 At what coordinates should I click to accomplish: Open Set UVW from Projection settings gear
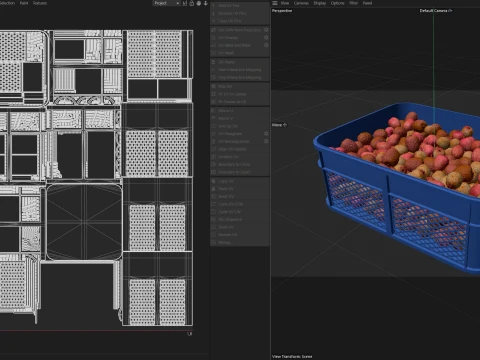pyautogui.click(x=266, y=30)
